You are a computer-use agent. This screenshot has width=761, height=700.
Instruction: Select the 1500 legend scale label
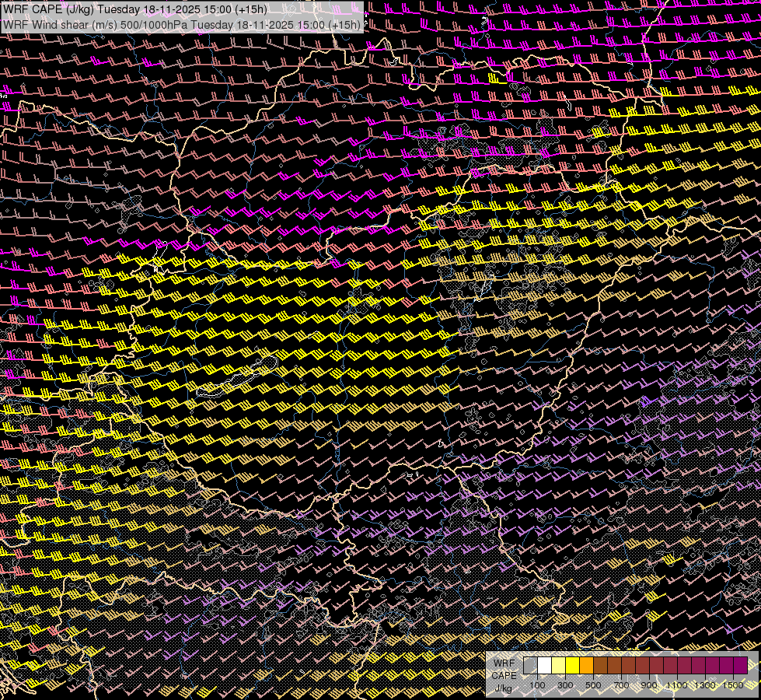pyautogui.click(x=733, y=685)
